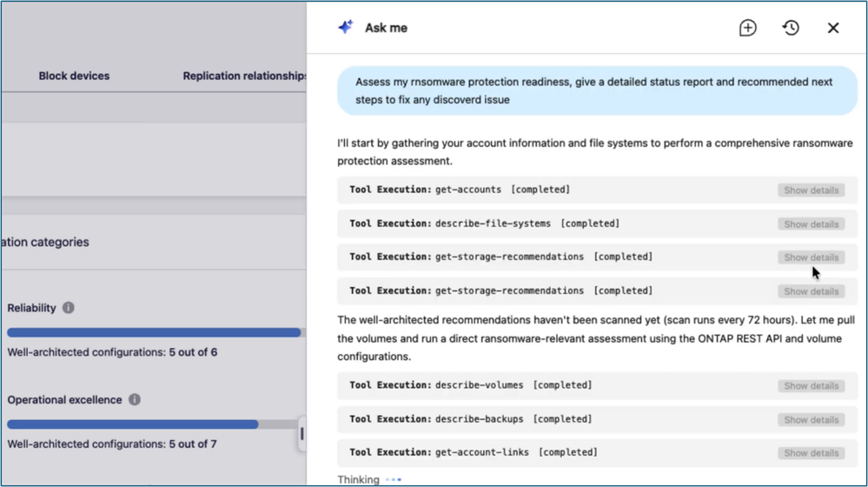This screenshot has width=868, height=487.
Task: Open the Reliability info icon
Action: click(x=68, y=308)
